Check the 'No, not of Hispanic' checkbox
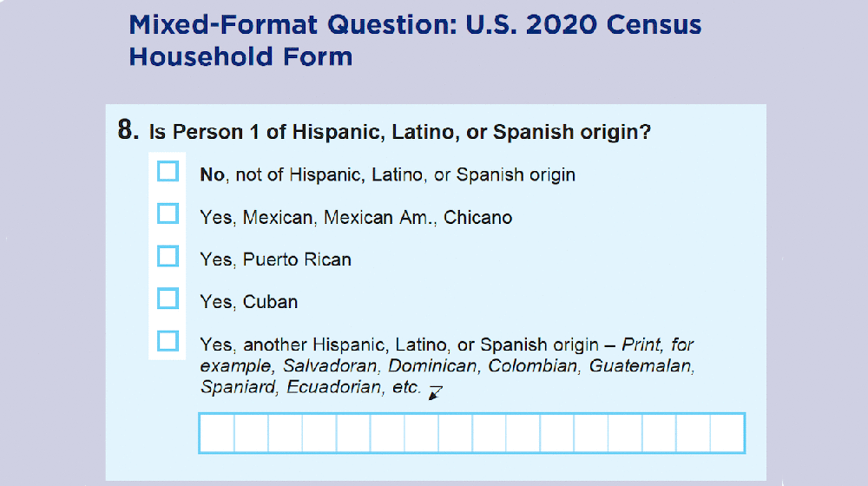 click(x=168, y=172)
